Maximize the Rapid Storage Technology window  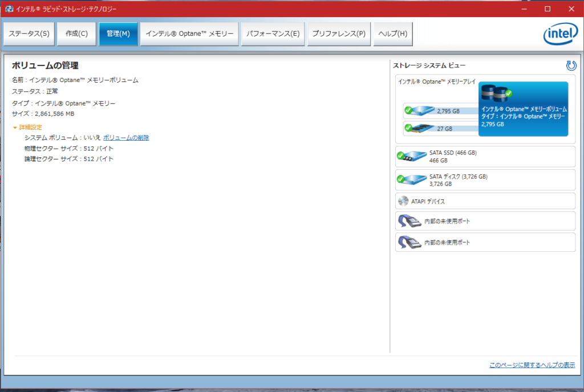tap(547, 9)
